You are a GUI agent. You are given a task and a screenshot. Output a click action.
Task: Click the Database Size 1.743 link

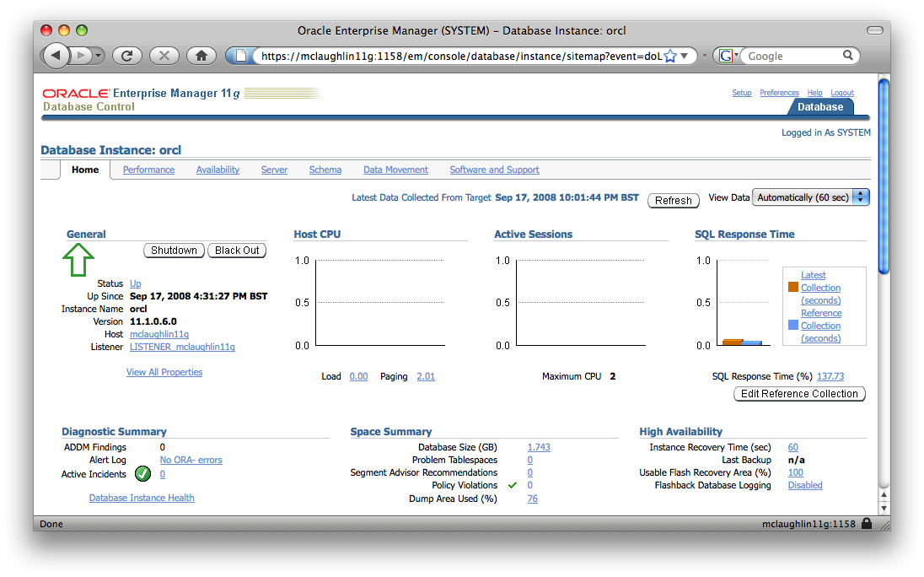(x=540, y=447)
